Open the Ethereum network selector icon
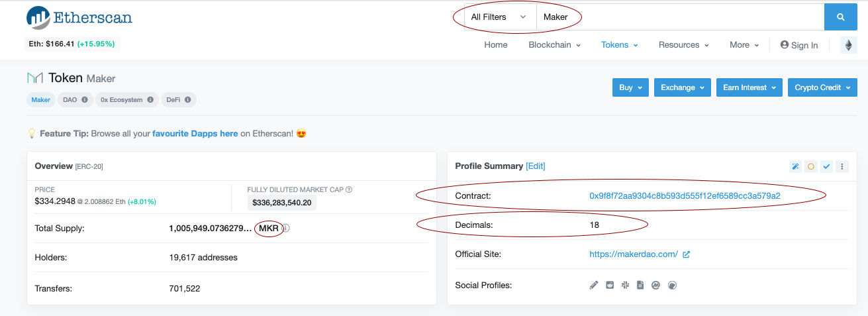Image resolution: width=868 pixels, height=316 pixels. (849, 45)
